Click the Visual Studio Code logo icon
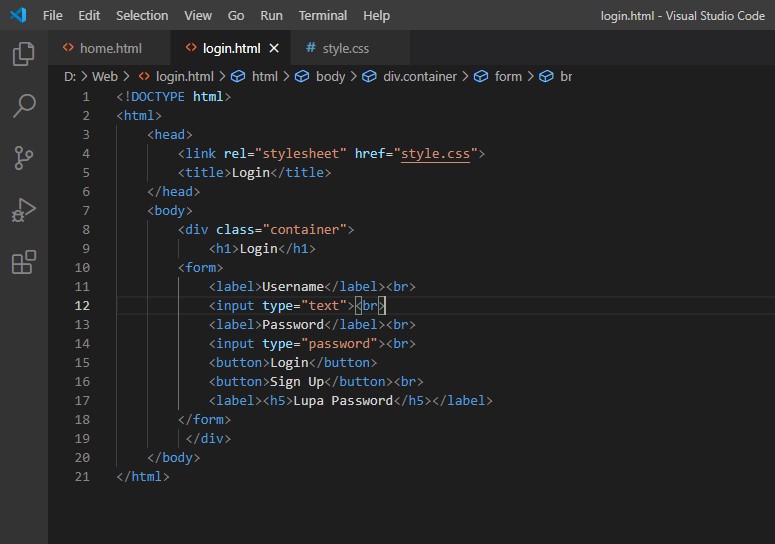 (18, 15)
